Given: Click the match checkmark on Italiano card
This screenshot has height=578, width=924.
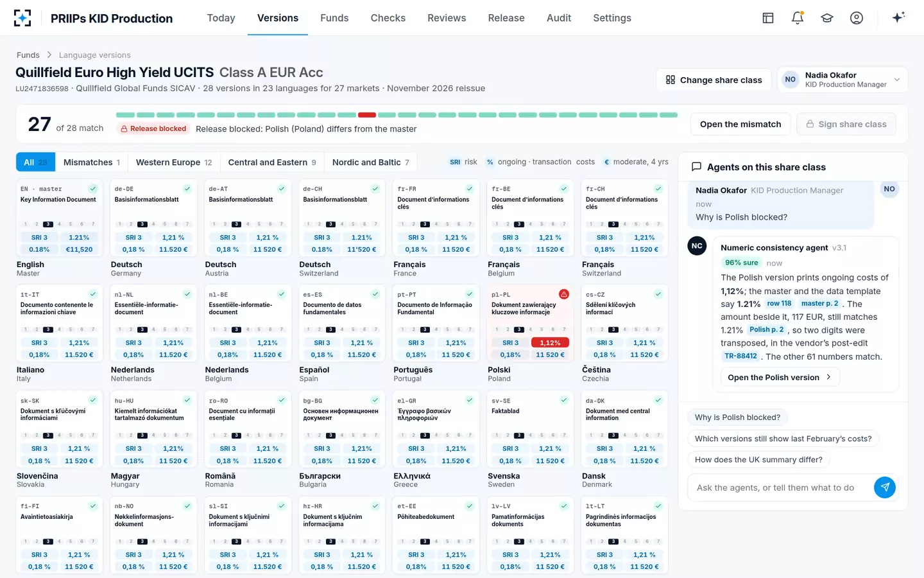Looking at the screenshot, I should [x=93, y=294].
